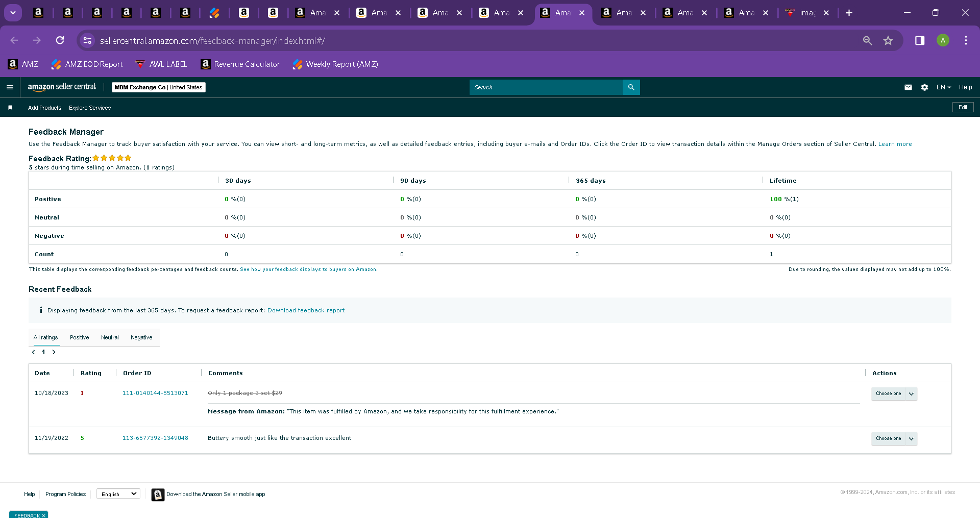Click the Lifetime column header

click(783, 181)
